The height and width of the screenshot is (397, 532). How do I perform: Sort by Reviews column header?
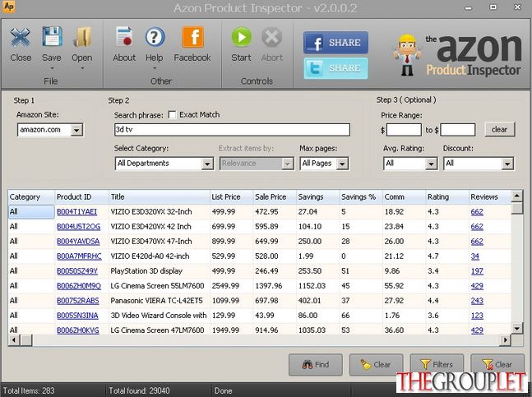489,197
